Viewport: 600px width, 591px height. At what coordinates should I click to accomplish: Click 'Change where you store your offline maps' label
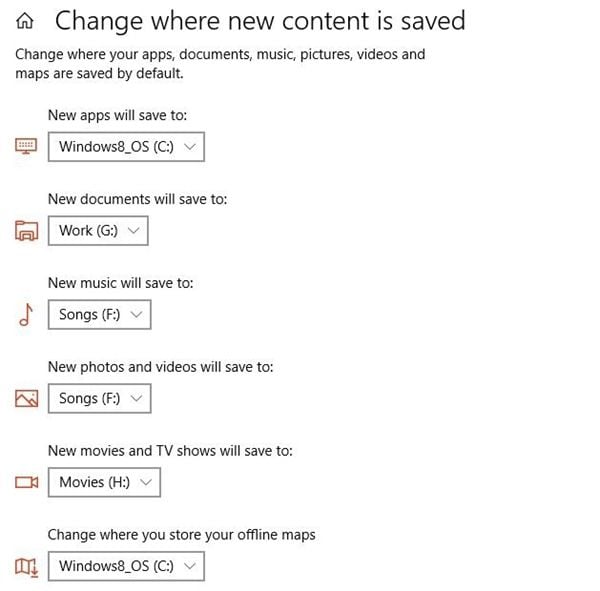click(x=181, y=535)
